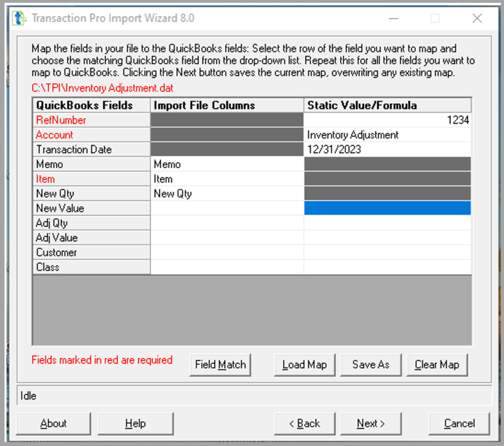
Task: Minimize the Import Wizard window
Action: [x=393, y=18]
